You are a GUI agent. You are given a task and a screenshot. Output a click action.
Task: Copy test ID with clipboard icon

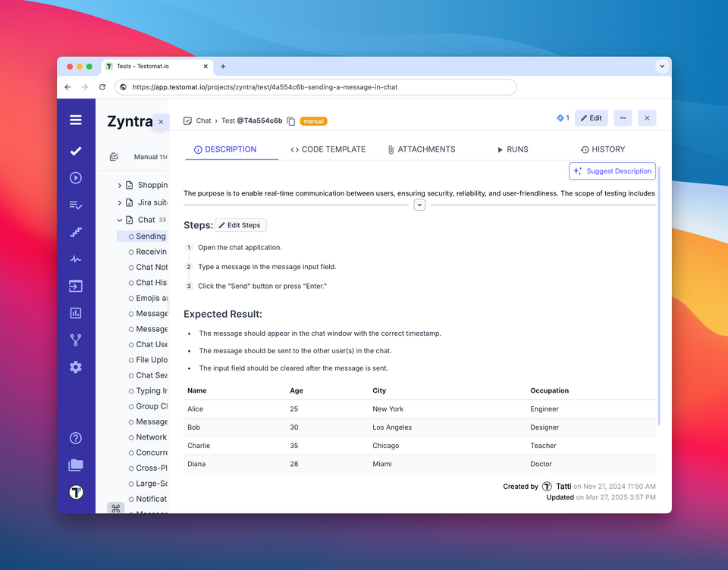click(x=291, y=121)
